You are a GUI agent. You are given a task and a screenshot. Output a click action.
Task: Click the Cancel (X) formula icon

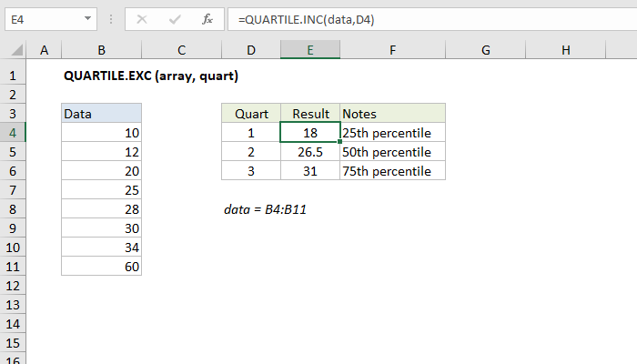pos(142,19)
